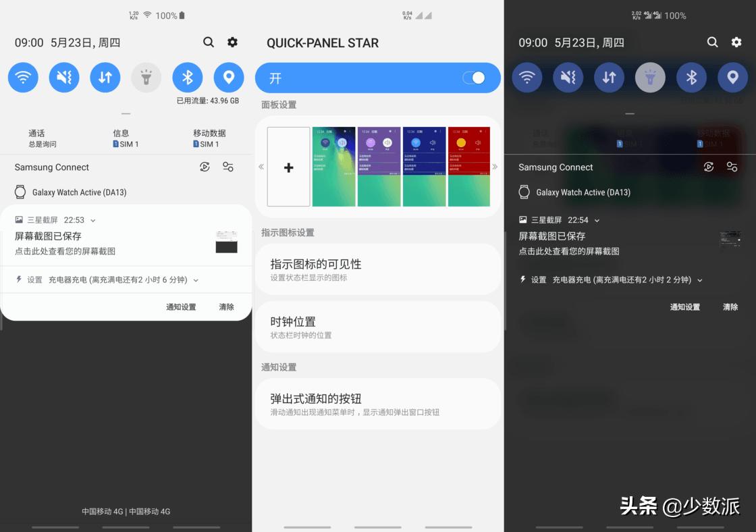Mute sound using the volume quick tile
The width and height of the screenshot is (756, 532).
pyautogui.click(x=64, y=77)
